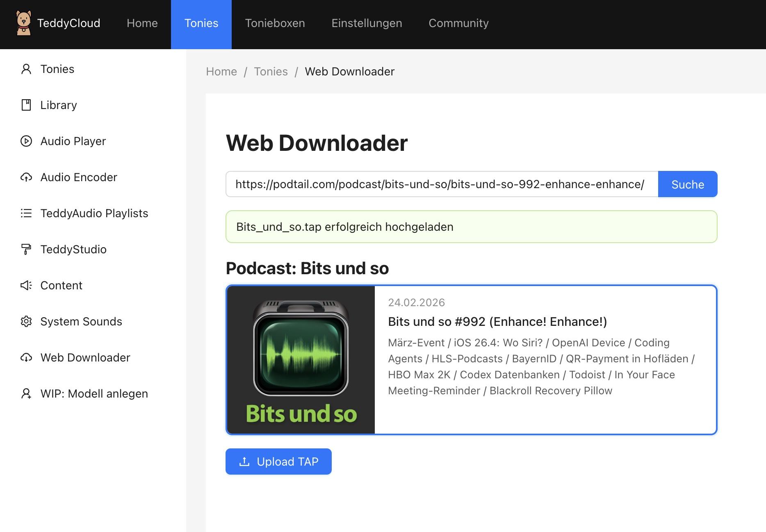The width and height of the screenshot is (766, 532).
Task: Click the TeddyAudio Playlists list icon
Action: click(26, 213)
